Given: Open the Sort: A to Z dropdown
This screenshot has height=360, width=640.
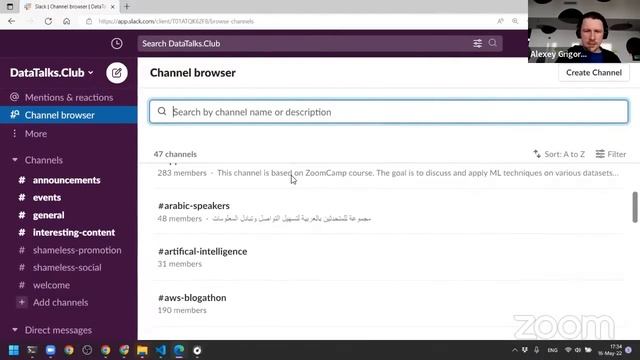Looking at the screenshot, I should point(559,154).
